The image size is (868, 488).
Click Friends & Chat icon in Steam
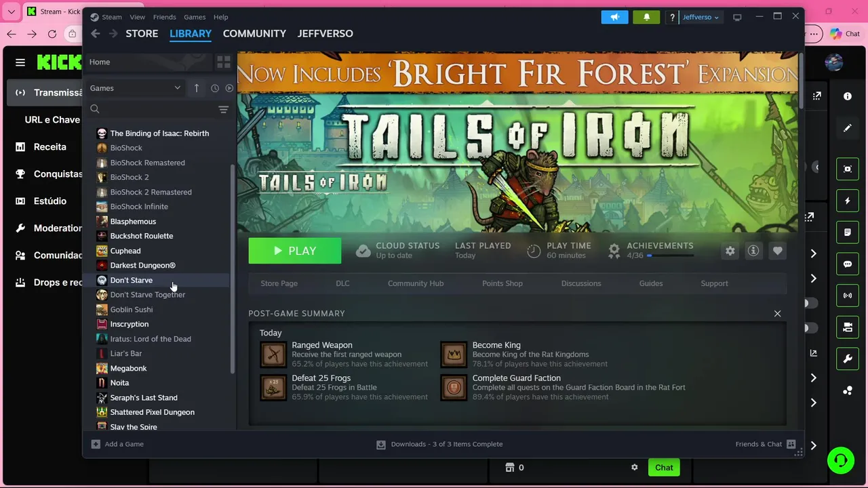pyautogui.click(x=791, y=444)
